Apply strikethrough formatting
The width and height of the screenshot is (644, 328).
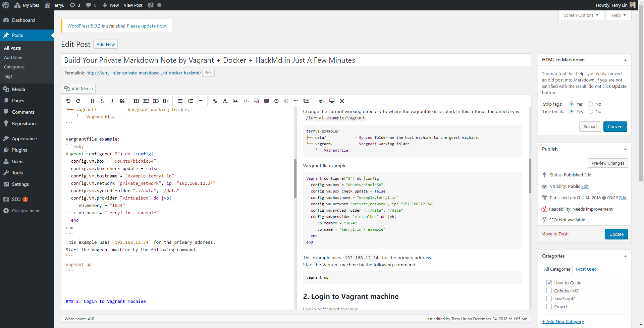point(102,101)
